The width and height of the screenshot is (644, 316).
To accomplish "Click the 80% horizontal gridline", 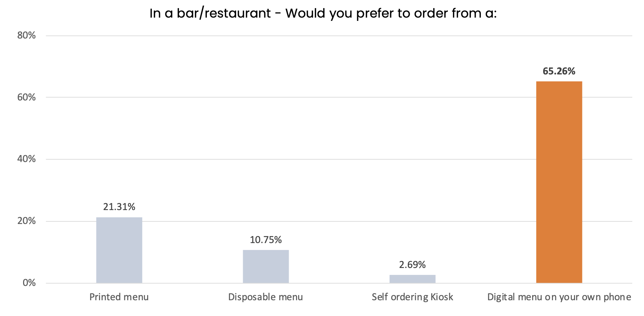I will click(x=339, y=36).
